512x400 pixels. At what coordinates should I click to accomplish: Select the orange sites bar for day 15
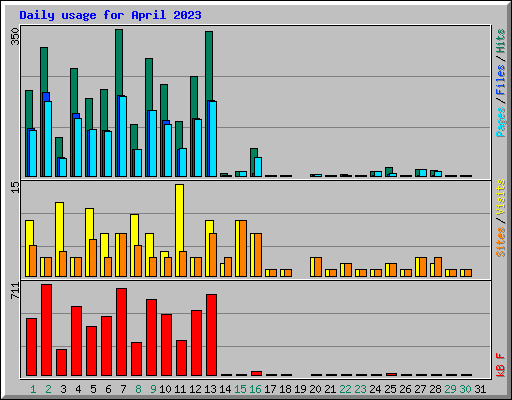pos(243,248)
